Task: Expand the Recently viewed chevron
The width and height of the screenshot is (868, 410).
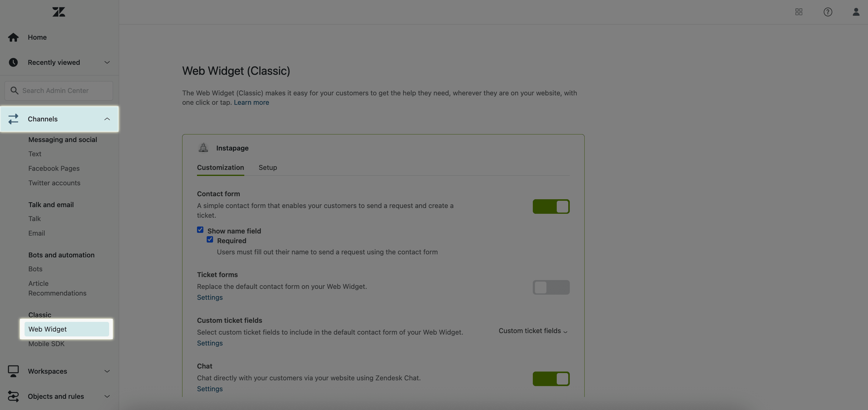Action: 107,62
